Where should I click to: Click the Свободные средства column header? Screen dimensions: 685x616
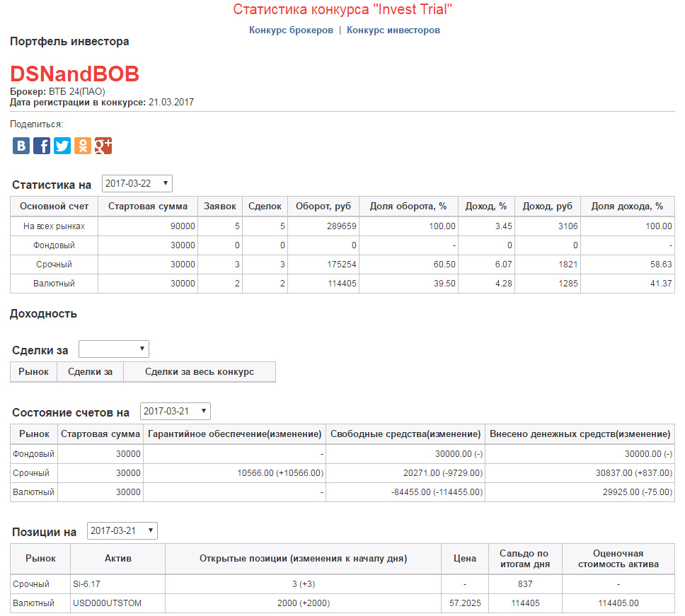405,434
